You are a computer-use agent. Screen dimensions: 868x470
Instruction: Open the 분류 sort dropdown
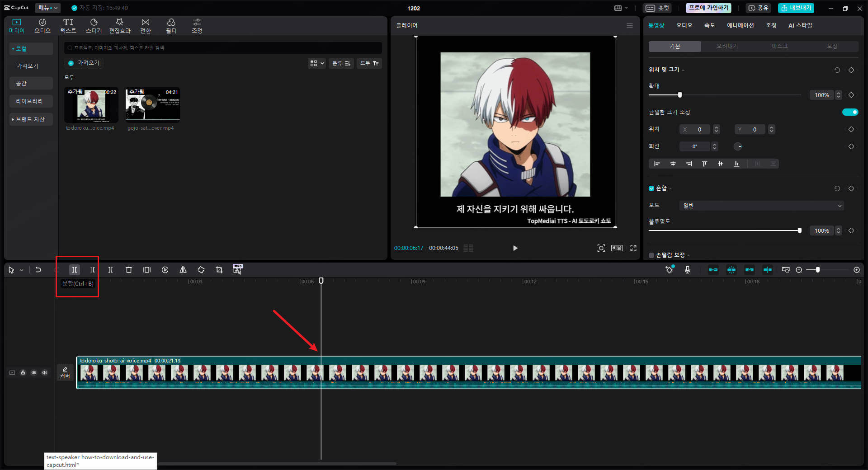pos(341,63)
